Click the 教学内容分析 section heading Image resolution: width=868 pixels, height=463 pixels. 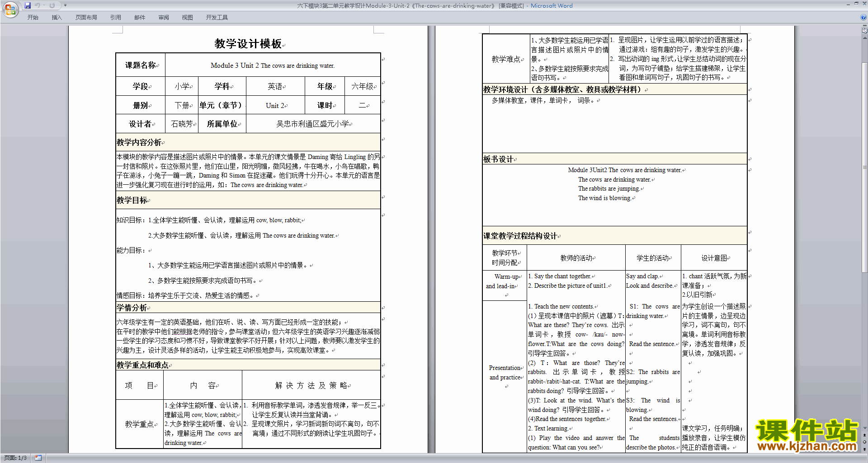(x=139, y=142)
